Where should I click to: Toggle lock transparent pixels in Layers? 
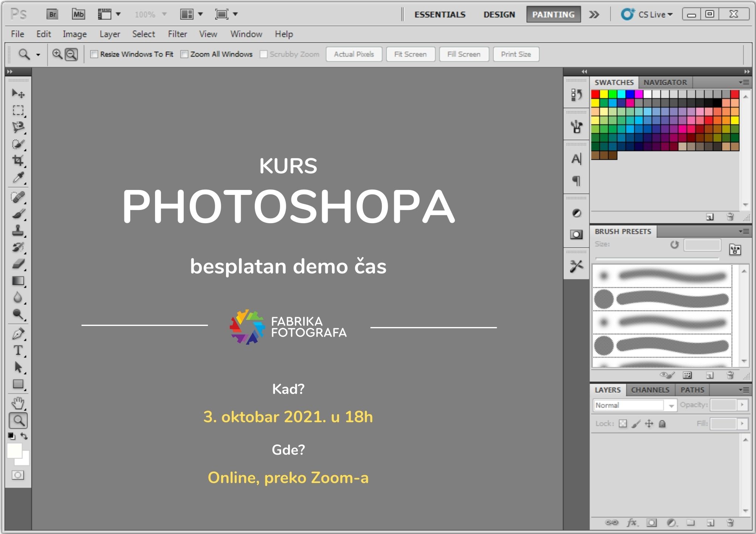(x=623, y=424)
